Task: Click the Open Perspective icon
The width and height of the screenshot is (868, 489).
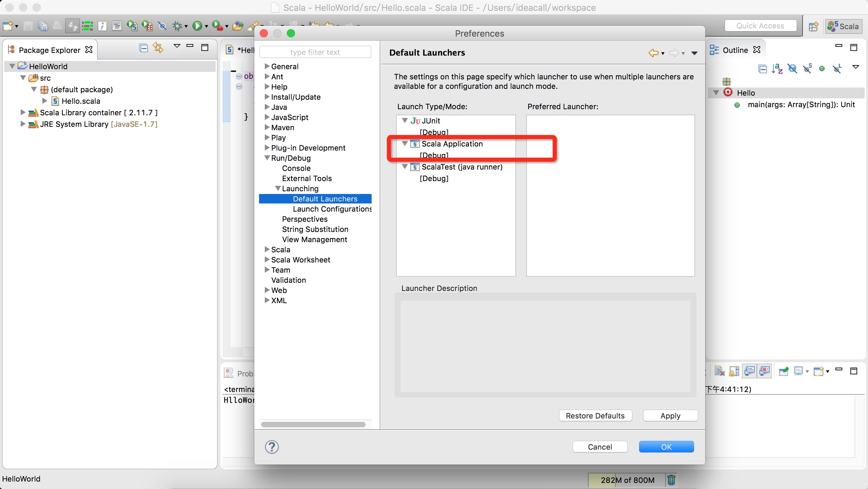Action: click(x=814, y=26)
